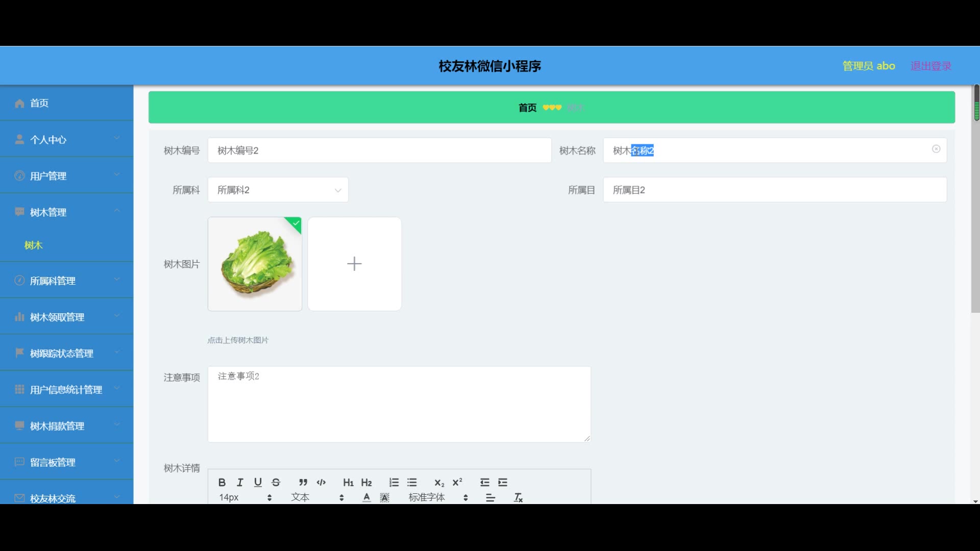Click into the 树木名称 input field
This screenshot has height=551, width=980.
775,151
